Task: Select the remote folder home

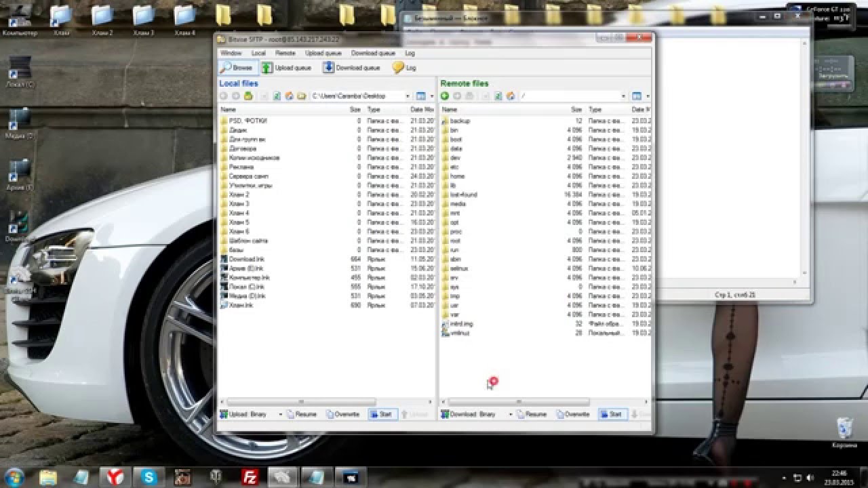Action: click(x=457, y=176)
